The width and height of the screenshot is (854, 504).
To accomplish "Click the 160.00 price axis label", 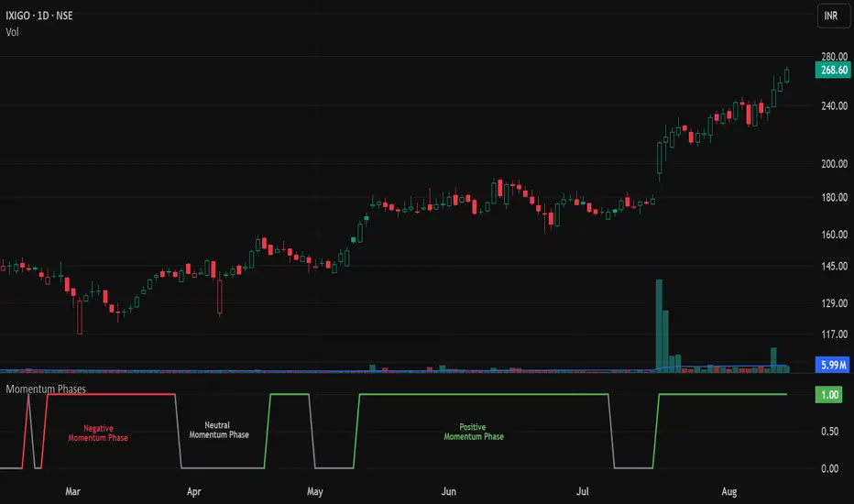I will [834, 235].
